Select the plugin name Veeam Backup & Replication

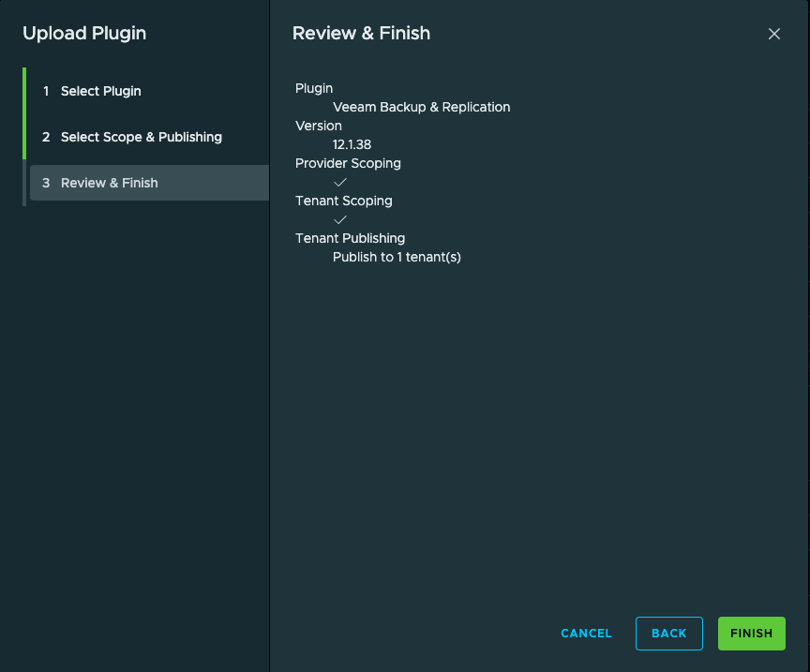(x=422, y=107)
